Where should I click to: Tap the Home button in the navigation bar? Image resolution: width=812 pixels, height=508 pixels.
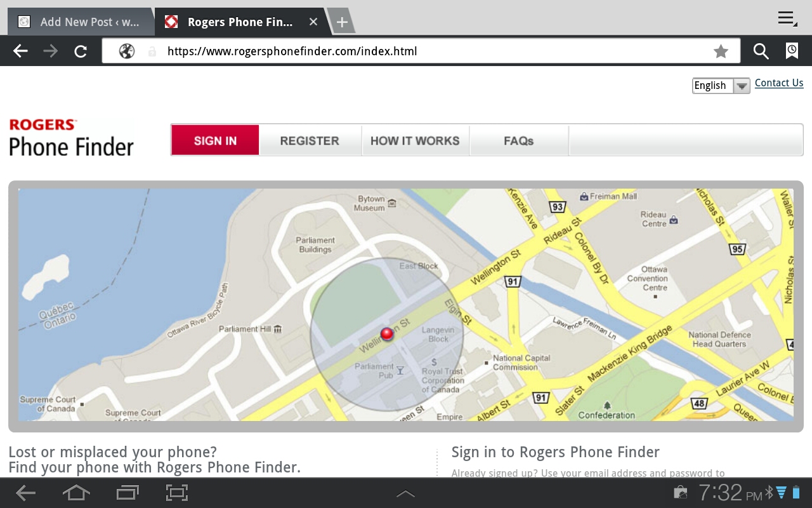[x=76, y=492]
